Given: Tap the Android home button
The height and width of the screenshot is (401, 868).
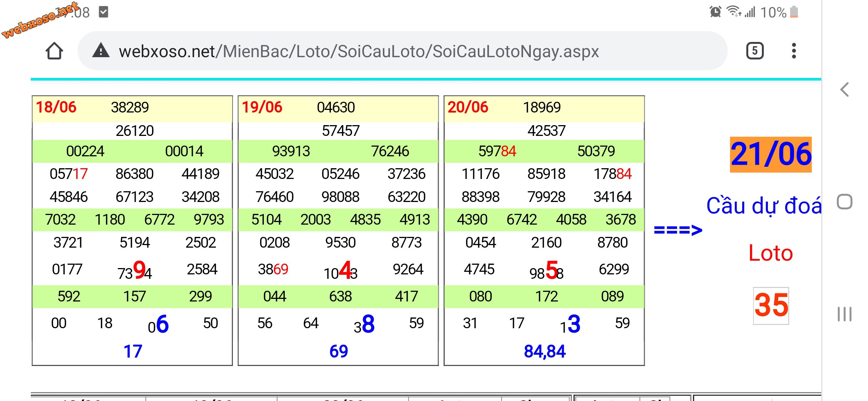Looking at the screenshot, I should click(845, 202).
